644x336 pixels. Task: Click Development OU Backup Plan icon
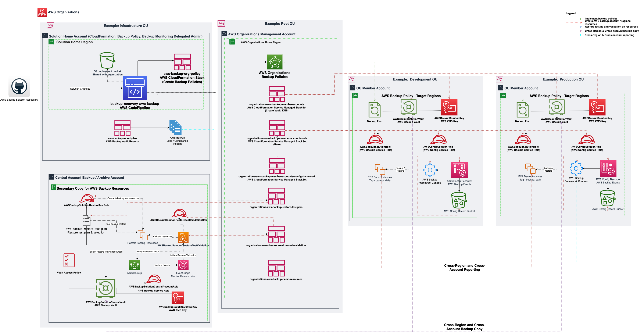tap(374, 110)
